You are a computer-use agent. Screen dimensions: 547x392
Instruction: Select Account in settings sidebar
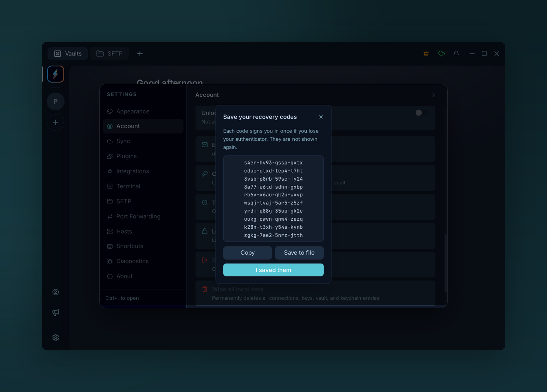[x=143, y=126]
